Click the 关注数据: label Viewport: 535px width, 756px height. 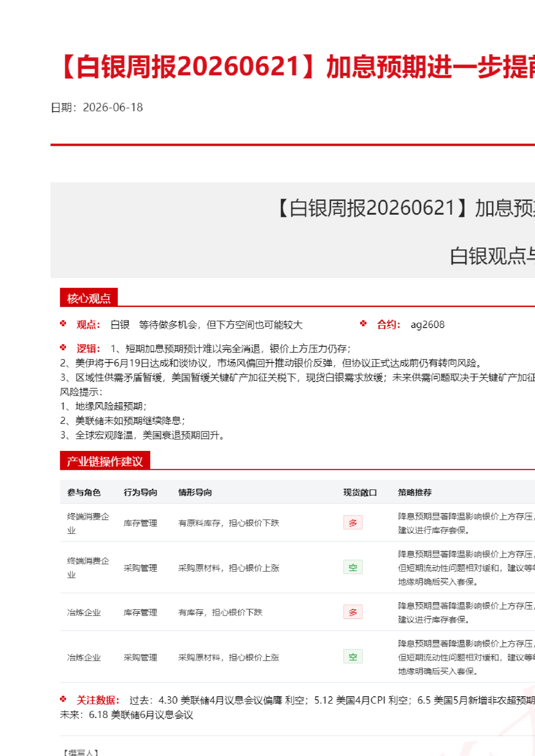(98, 700)
